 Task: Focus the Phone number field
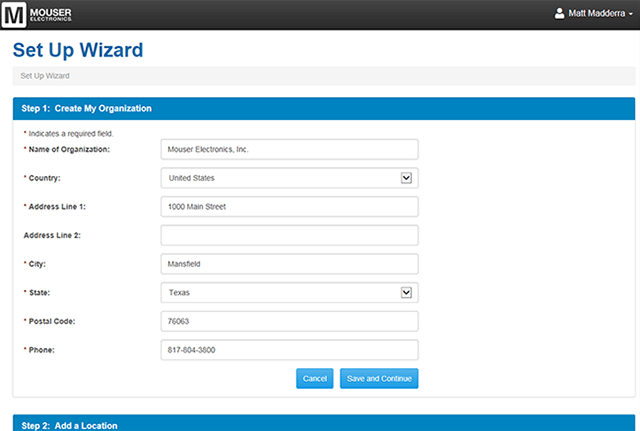(289, 350)
